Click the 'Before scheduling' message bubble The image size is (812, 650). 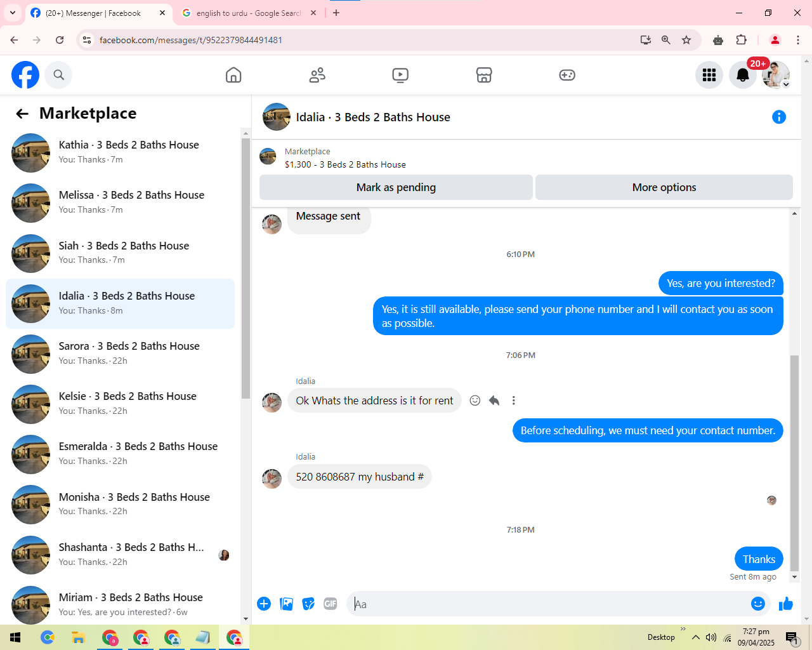[x=648, y=430]
